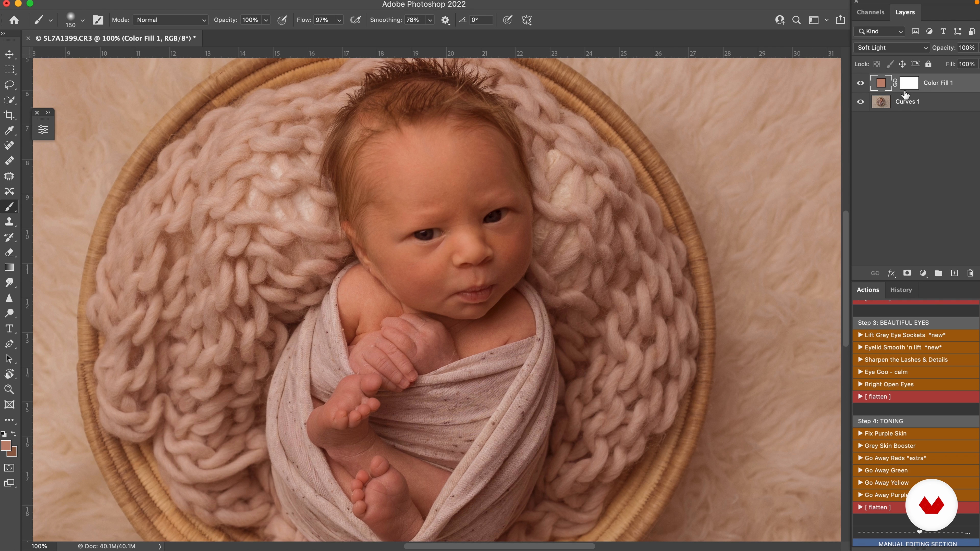This screenshot has width=980, height=551.
Task: Select the Dodge tool
Action: coord(9,313)
